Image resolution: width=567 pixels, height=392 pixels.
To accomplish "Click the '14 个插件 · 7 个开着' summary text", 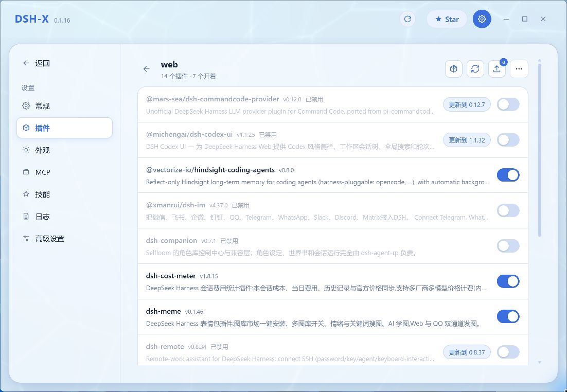I will click(x=188, y=76).
